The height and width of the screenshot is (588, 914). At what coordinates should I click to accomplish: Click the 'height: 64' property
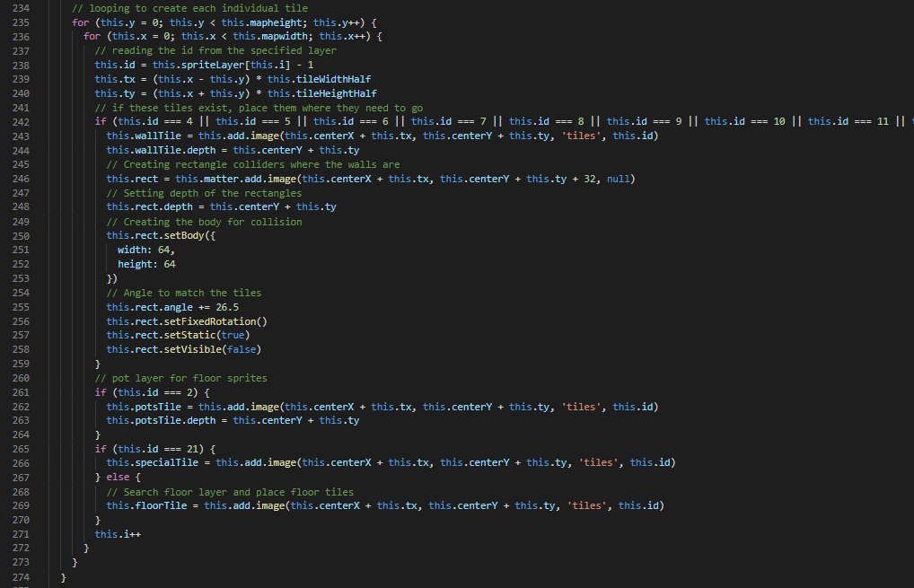pos(147,264)
